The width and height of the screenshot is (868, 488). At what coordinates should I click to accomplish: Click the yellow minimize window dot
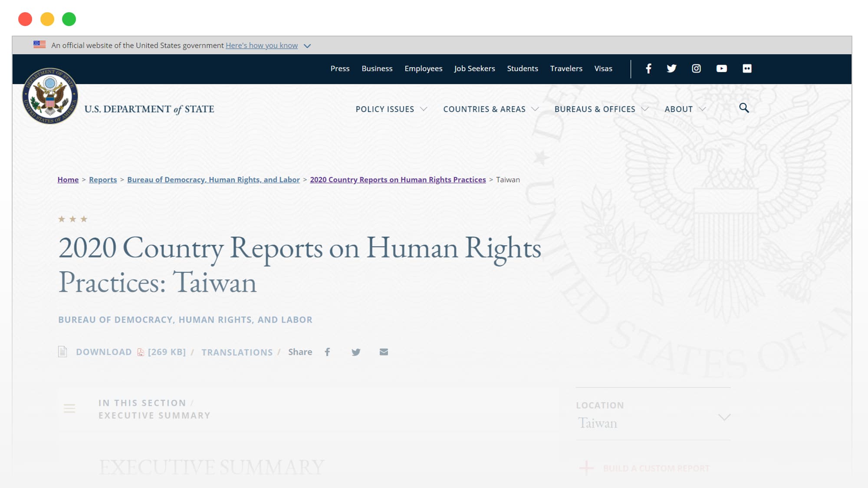[47, 19]
